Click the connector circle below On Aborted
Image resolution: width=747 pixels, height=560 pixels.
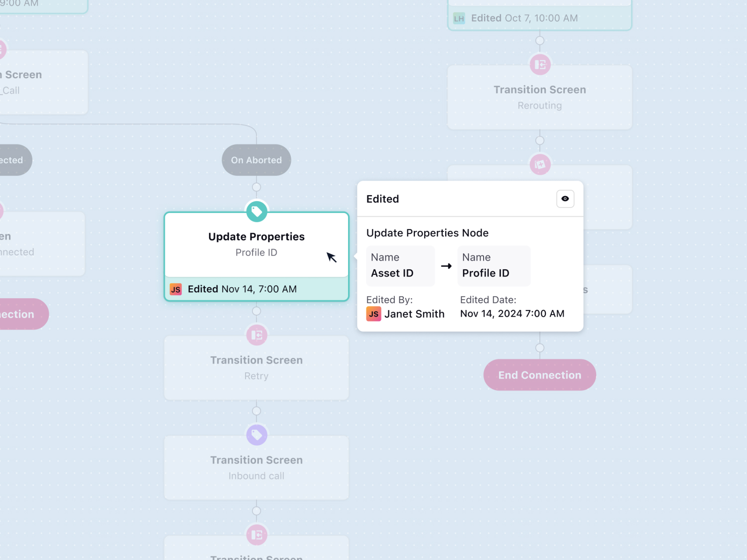pyautogui.click(x=256, y=187)
